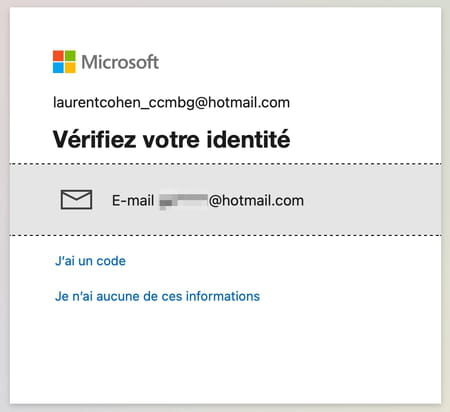Viewport: 450px width, 412px height.
Task: Click the dotted line below the E-mail option
Action: pos(225,235)
